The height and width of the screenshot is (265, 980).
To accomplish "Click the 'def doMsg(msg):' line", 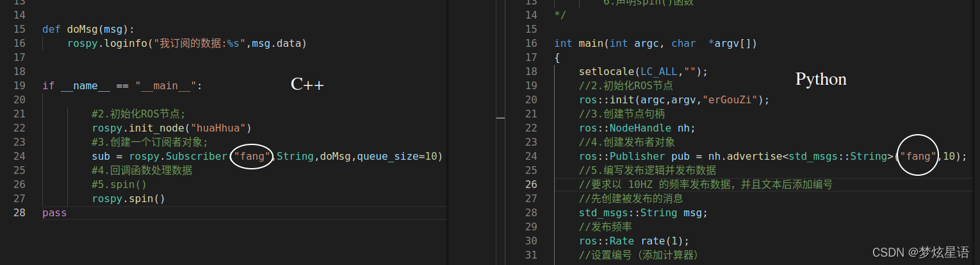I will 88,29.
